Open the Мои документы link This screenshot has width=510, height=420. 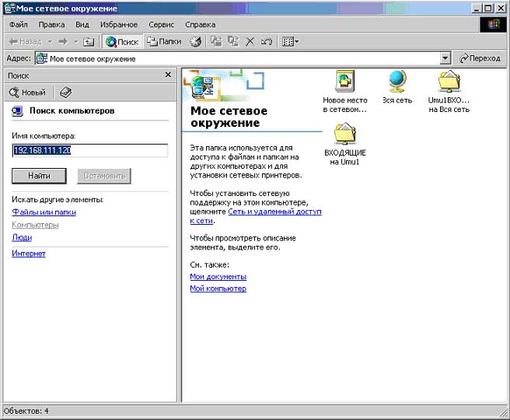[218, 277]
